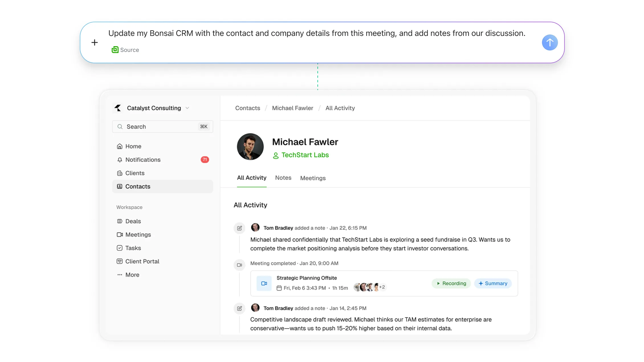Click the magnifier icon in Search
Screen dimensions: 644x362
coord(120,127)
